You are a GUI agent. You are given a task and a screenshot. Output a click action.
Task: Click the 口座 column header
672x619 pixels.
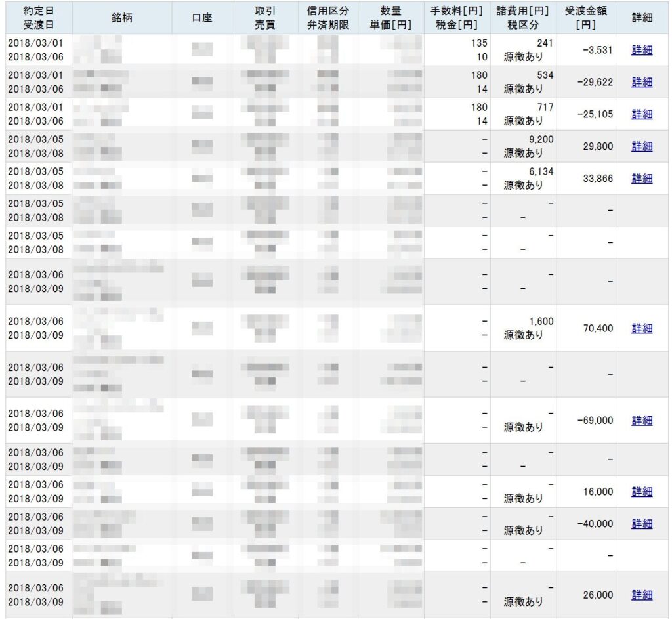coord(201,18)
